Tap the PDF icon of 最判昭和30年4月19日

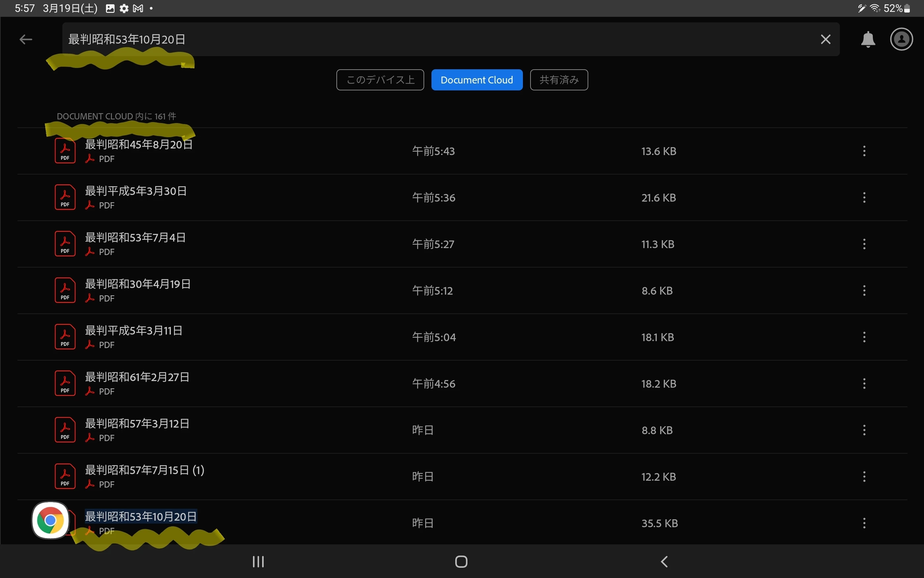[65, 291]
